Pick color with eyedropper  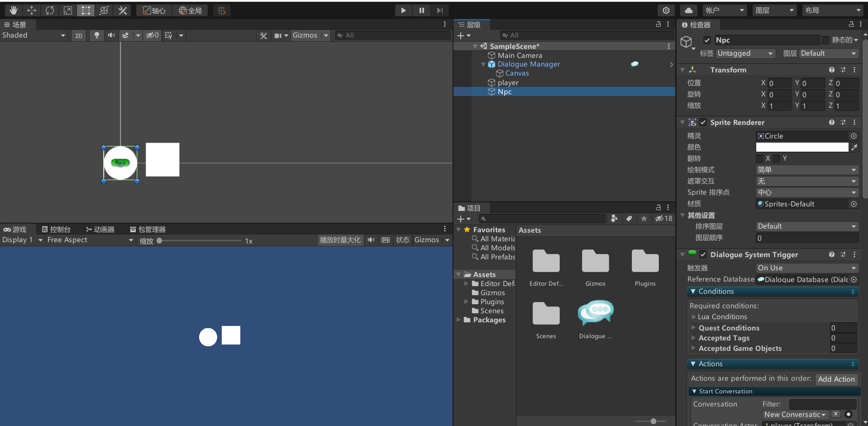coord(854,147)
